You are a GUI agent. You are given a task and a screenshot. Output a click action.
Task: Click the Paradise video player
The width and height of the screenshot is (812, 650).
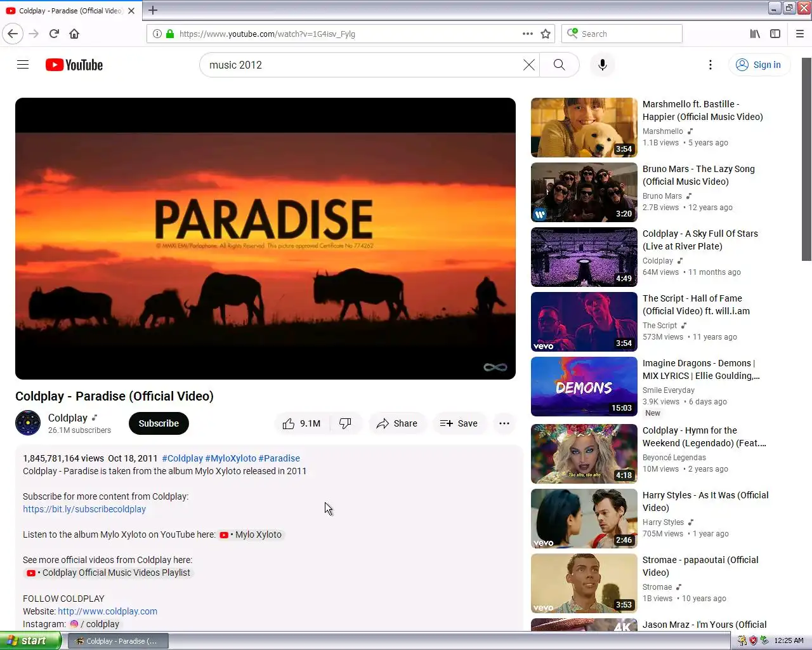click(265, 239)
